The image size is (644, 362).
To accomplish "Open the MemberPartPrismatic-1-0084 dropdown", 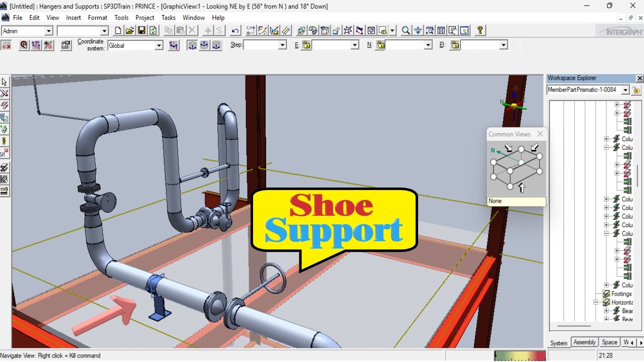I will coord(625,90).
